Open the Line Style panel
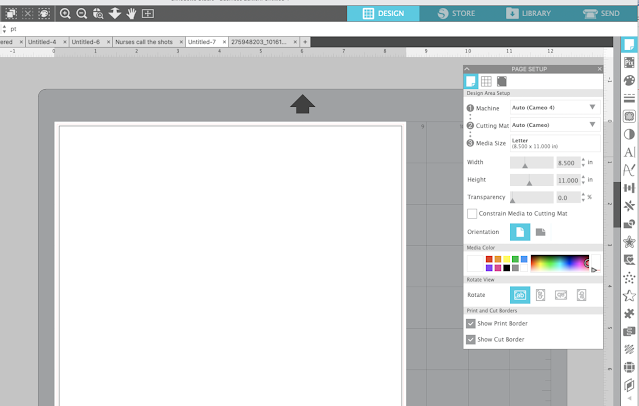Viewport: 639px width, 406px height. click(629, 98)
